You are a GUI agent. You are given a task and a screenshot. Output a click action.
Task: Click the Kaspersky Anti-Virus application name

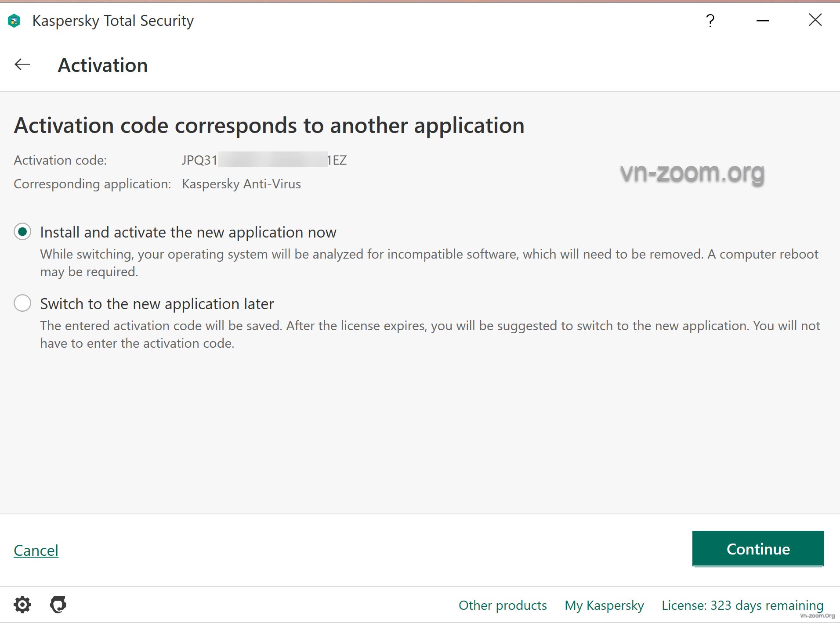pyautogui.click(x=241, y=184)
